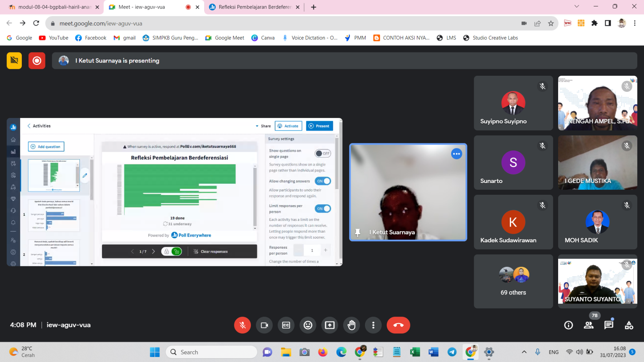This screenshot has width=644, height=362.
Task: Open the activities shapes icon
Action: 629,325
